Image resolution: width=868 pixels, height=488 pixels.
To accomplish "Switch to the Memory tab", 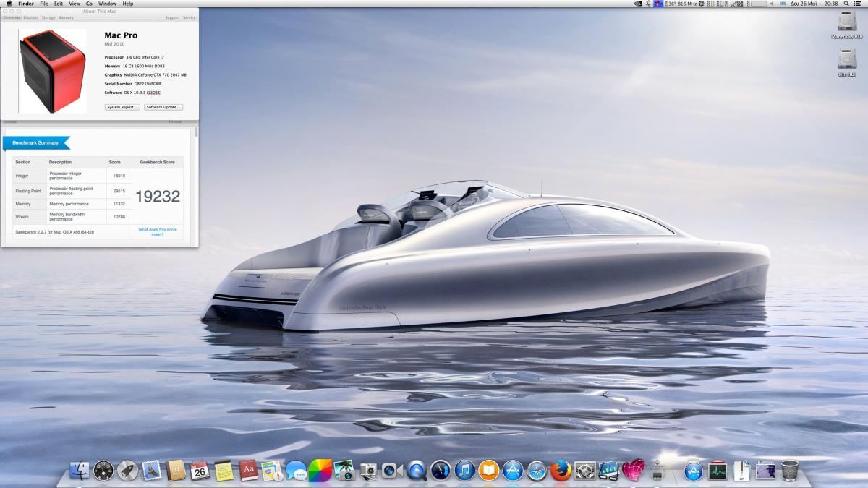I will [x=66, y=17].
